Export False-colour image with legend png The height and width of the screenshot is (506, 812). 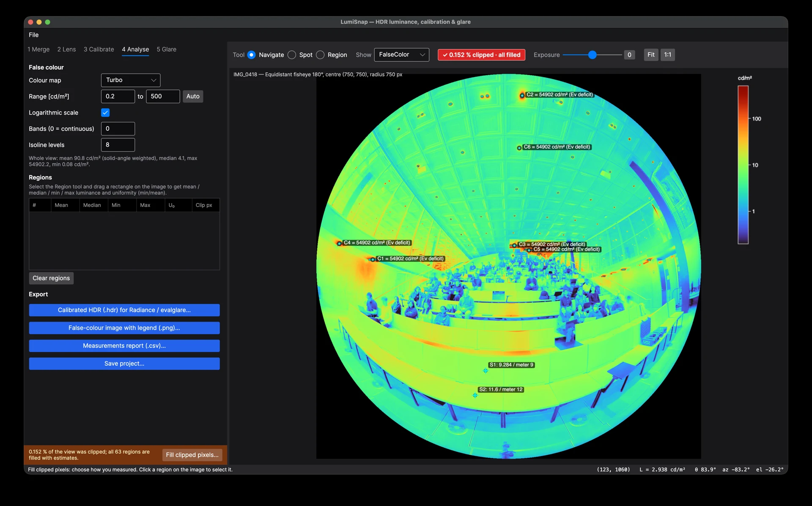124,327
